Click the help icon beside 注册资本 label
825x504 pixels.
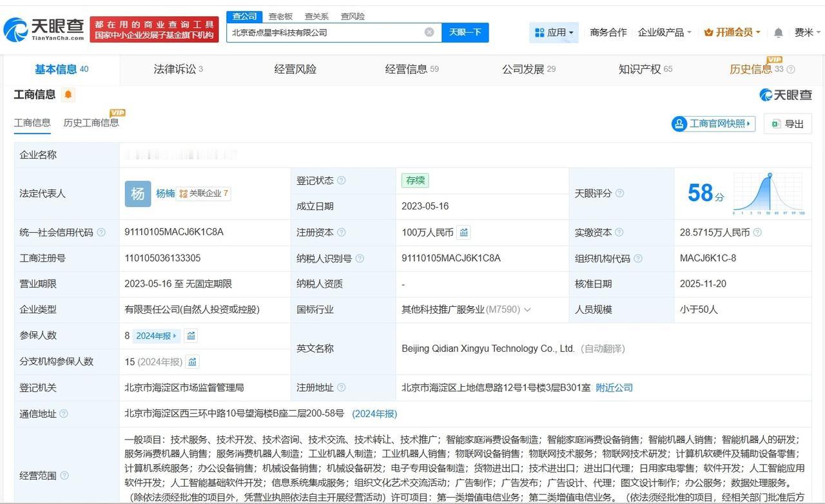[x=342, y=232]
